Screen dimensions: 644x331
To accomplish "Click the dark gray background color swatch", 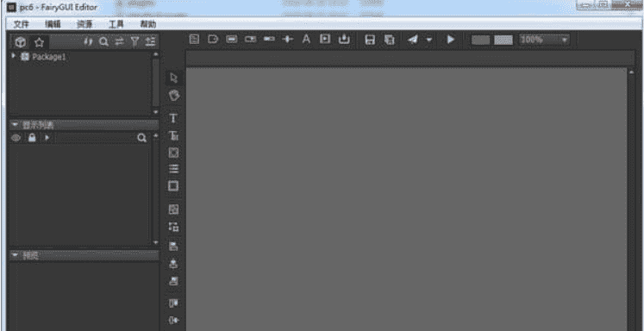I will click(x=480, y=40).
